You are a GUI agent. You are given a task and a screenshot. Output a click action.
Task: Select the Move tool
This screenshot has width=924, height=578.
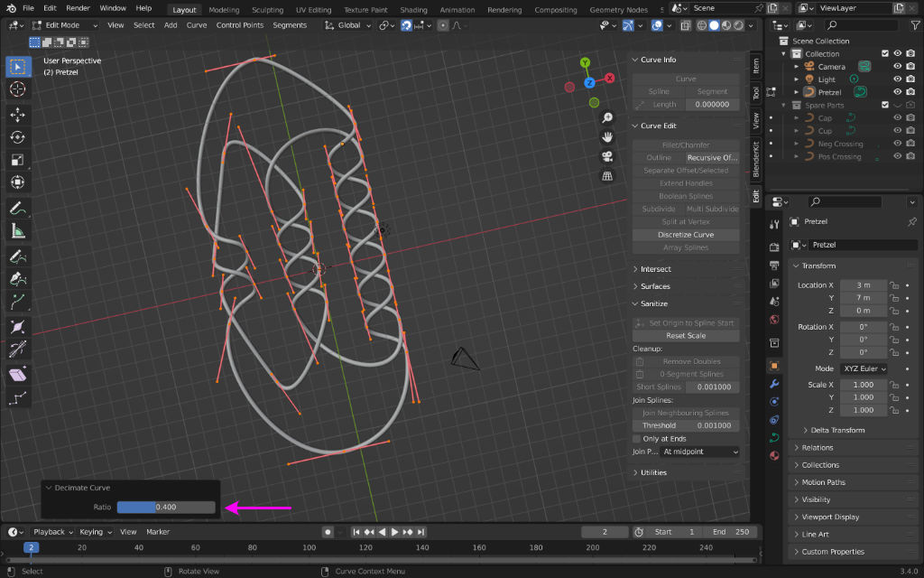tap(17, 115)
